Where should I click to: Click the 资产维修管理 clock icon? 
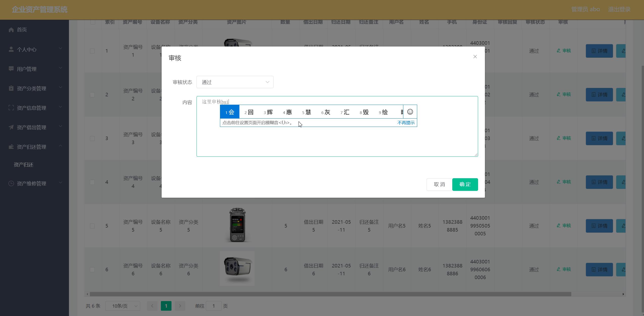pyautogui.click(x=11, y=184)
